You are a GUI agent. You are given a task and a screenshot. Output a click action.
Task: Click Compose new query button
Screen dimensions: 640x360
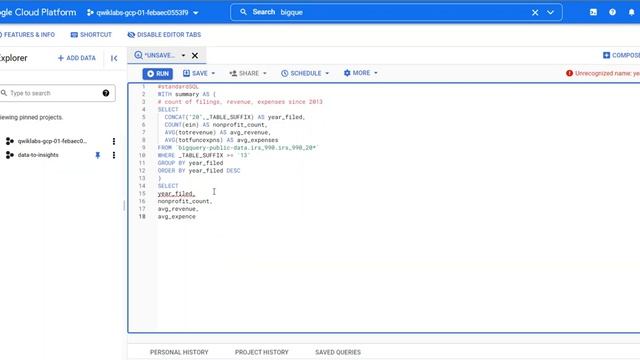(x=621, y=55)
